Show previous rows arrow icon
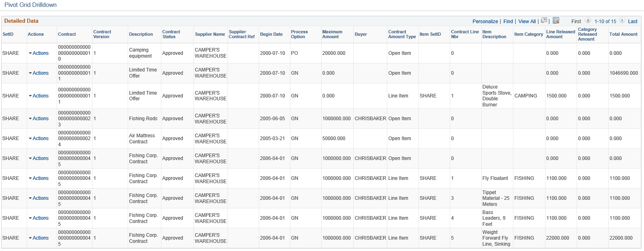644x251 pixels. point(588,21)
